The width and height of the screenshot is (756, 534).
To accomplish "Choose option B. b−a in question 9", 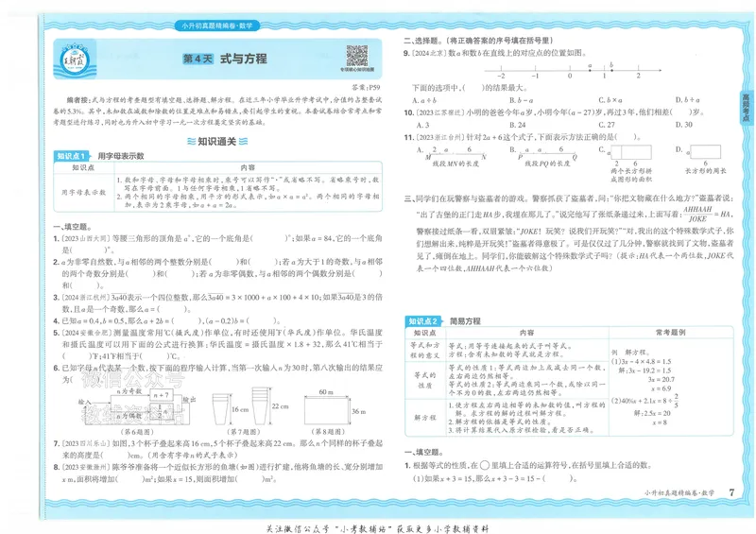I will pyautogui.click(x=522, y=100).
